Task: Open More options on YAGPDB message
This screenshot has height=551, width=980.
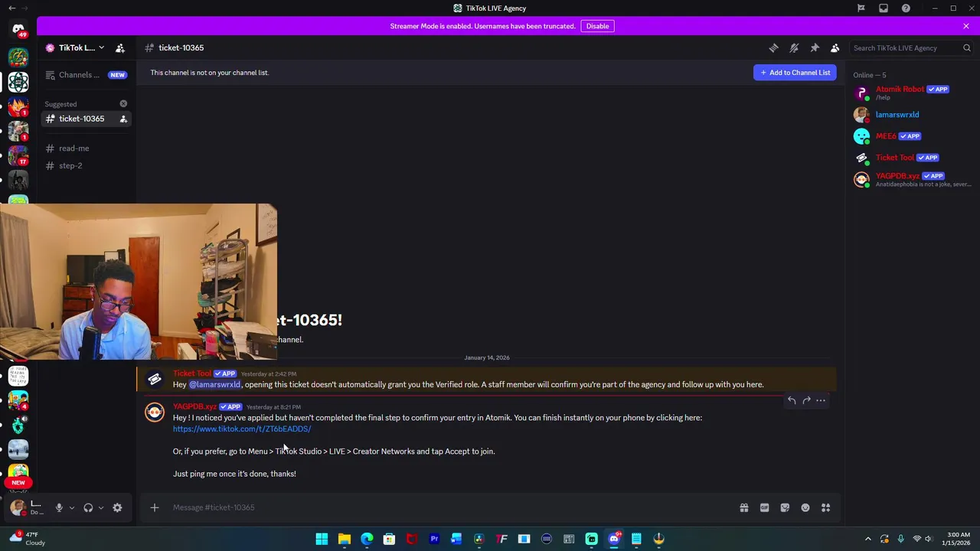Action: (821, 400)
